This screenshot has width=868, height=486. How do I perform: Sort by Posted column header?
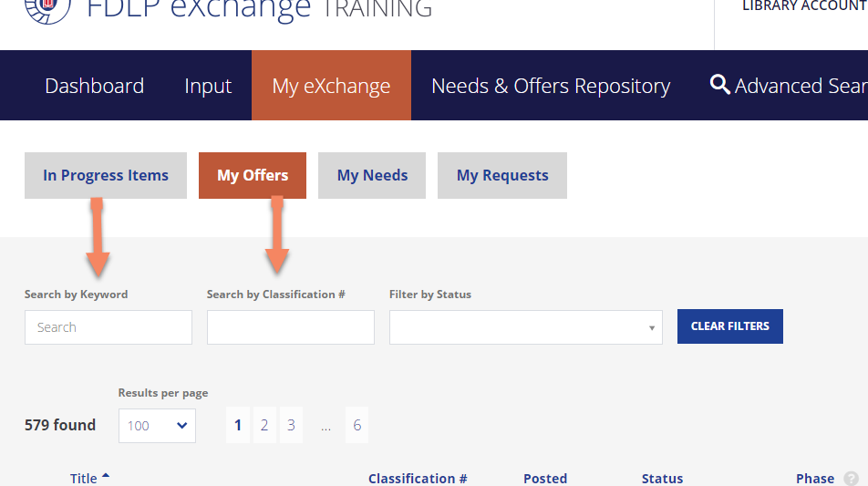click(x=545, y=479)
